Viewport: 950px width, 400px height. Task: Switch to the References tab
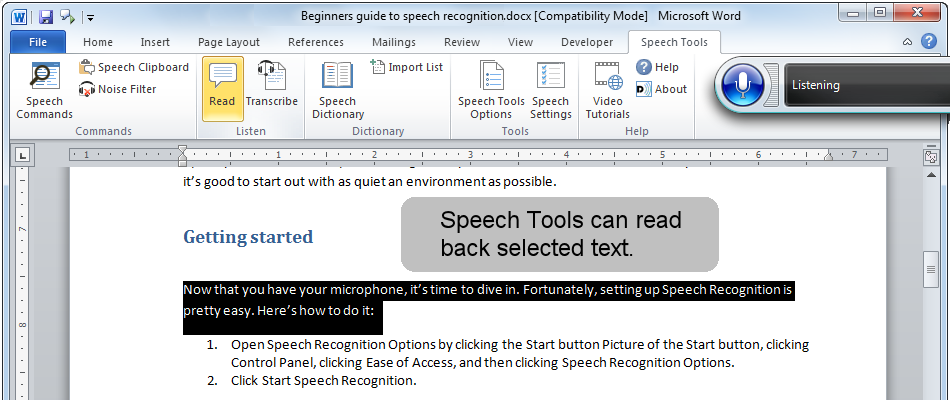(x=316, y=42)
